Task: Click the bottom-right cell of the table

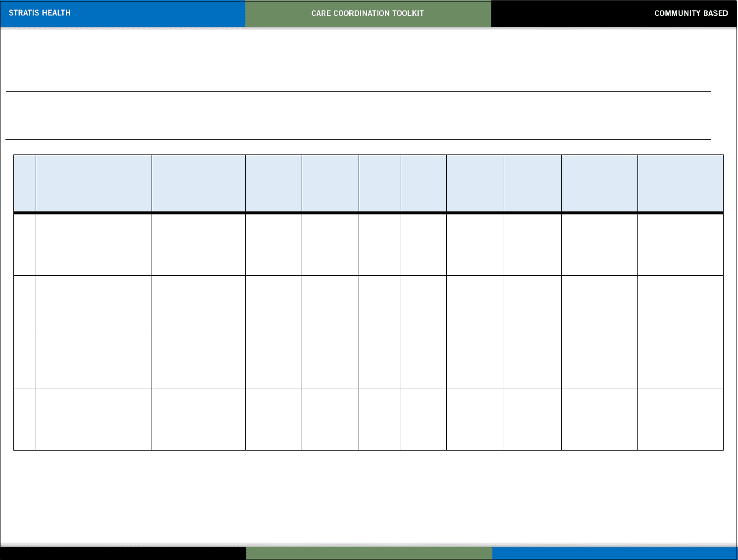Action: pos(680,418)
